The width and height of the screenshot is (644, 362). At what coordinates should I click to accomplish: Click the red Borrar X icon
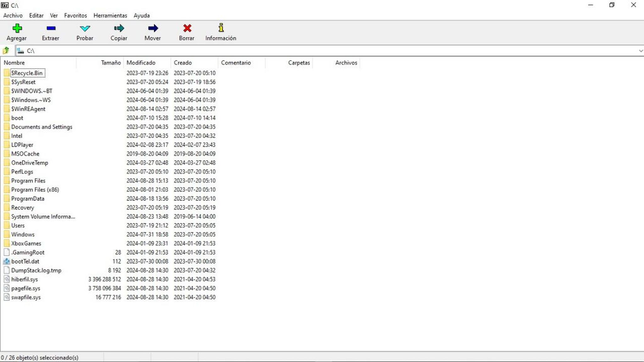(187, 29)
